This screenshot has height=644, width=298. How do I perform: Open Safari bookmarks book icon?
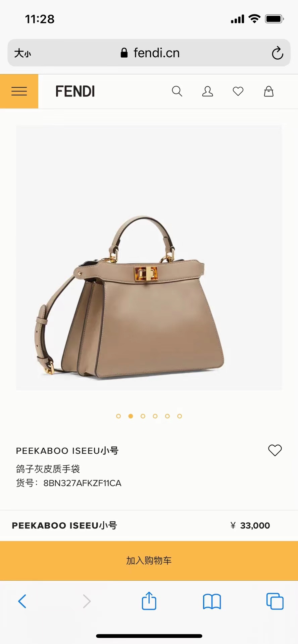coord(212,601)
